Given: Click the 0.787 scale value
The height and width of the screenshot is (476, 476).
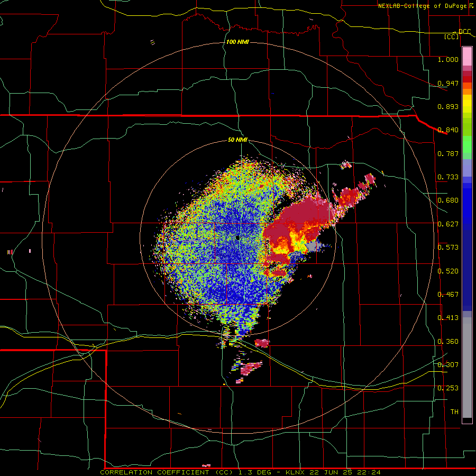Looking at the screenshot, I should [448, 153].
